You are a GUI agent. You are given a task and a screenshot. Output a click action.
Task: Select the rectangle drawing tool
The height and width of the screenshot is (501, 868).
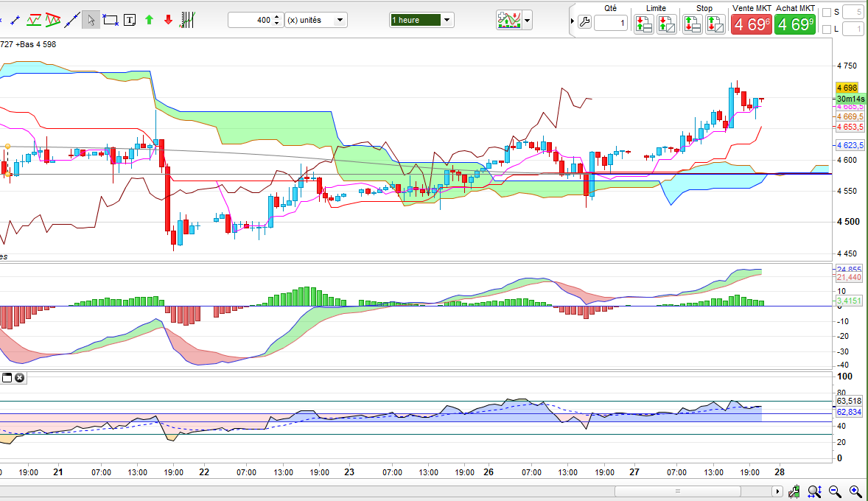coord(111,20)
